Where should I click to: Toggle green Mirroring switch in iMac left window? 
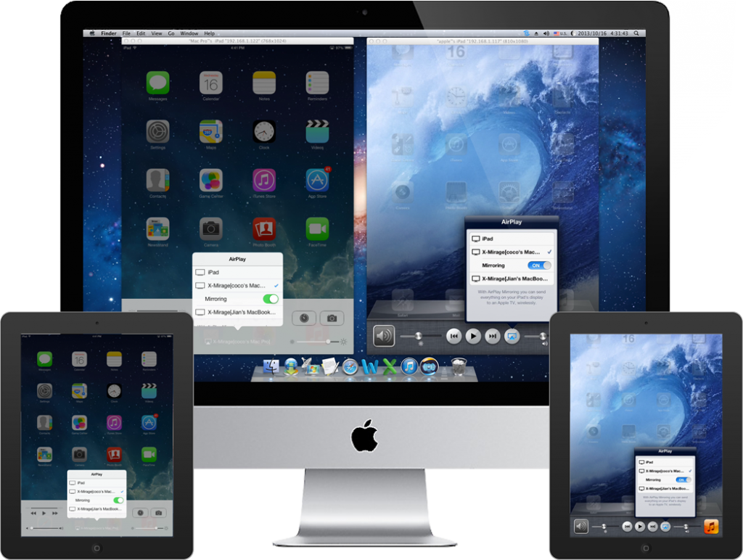point(271,299)
